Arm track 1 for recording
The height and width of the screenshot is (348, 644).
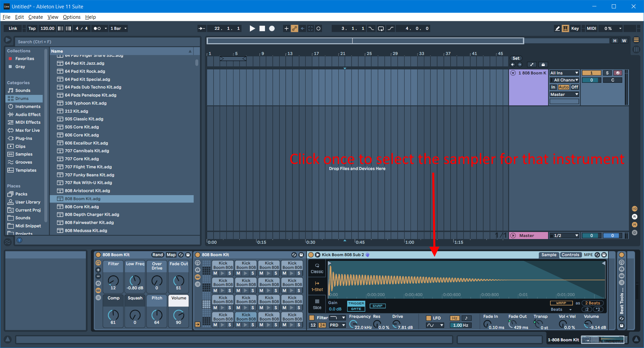tap(618, 73)
